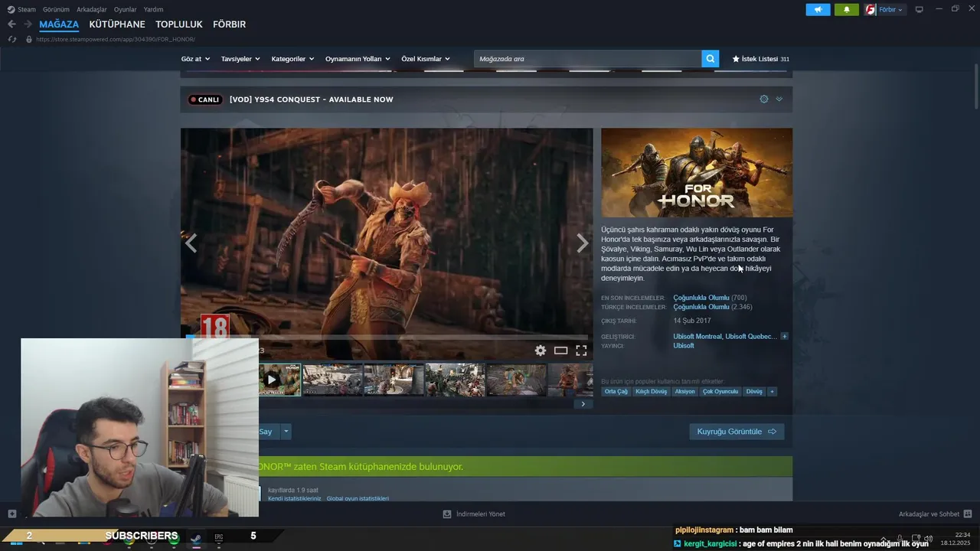Click the Çok Oyunculu tag

(x=720, y=392)
